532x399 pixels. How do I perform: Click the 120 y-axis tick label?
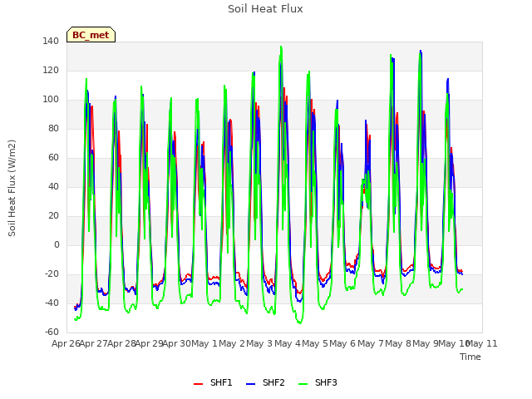point(51,71)
